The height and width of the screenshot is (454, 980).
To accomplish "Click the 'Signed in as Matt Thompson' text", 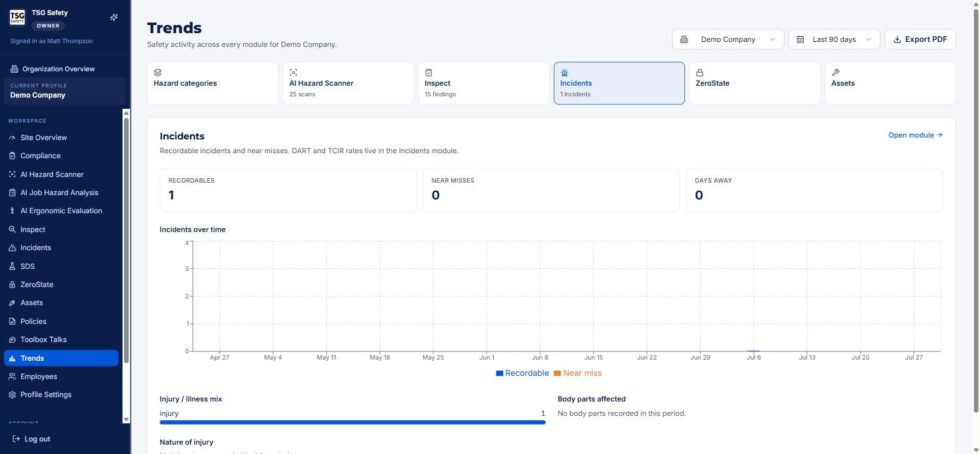I will [51, 41].
